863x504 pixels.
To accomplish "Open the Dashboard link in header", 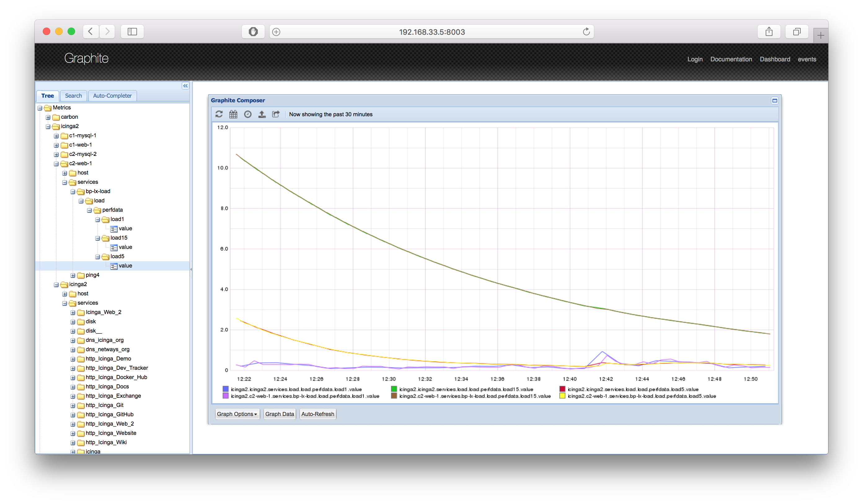I will (x=775, y=59).
